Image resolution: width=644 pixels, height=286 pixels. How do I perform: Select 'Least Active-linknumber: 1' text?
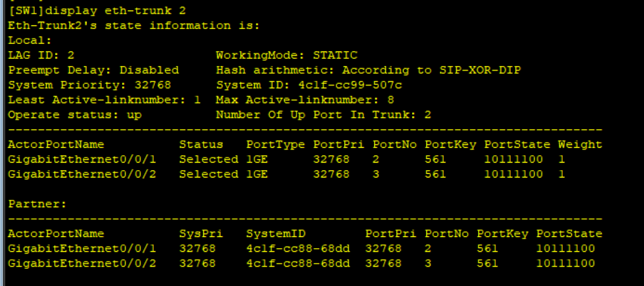click(x=104, y=100)
